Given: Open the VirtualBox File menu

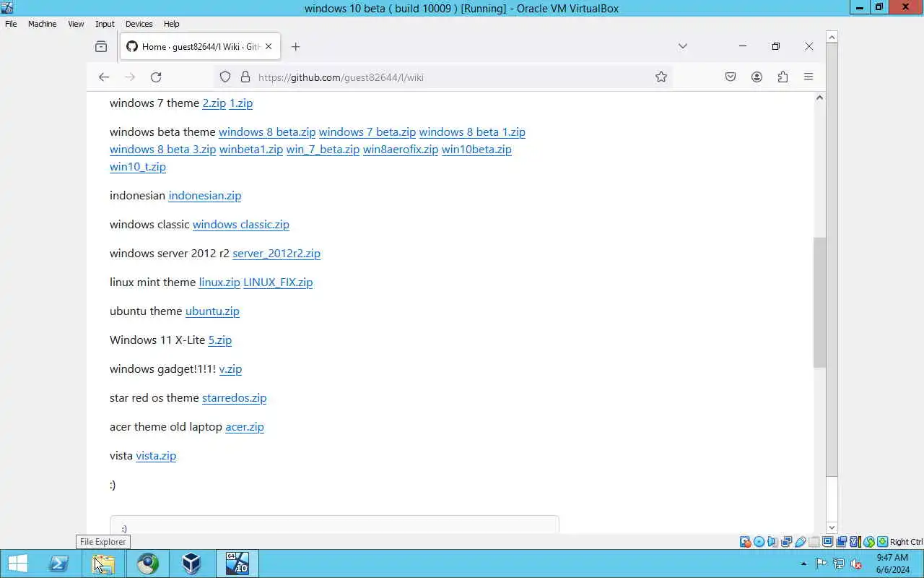Looking at the screenshot, I should (x=11, y=24).
